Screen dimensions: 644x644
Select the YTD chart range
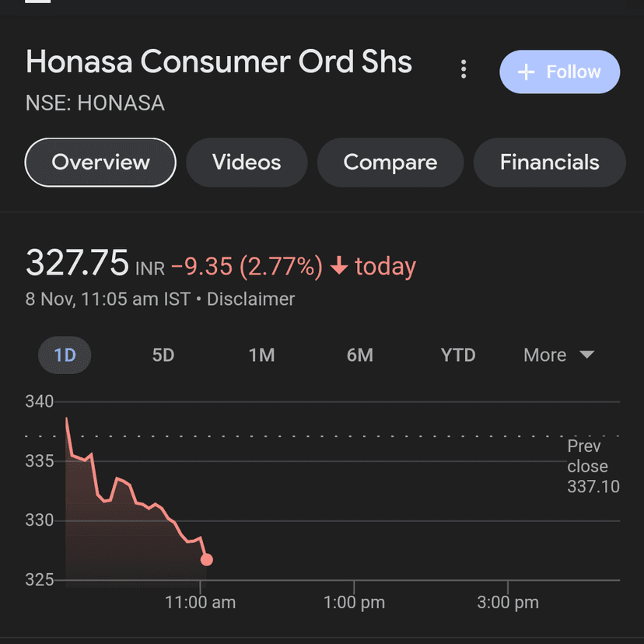point(458,355)
